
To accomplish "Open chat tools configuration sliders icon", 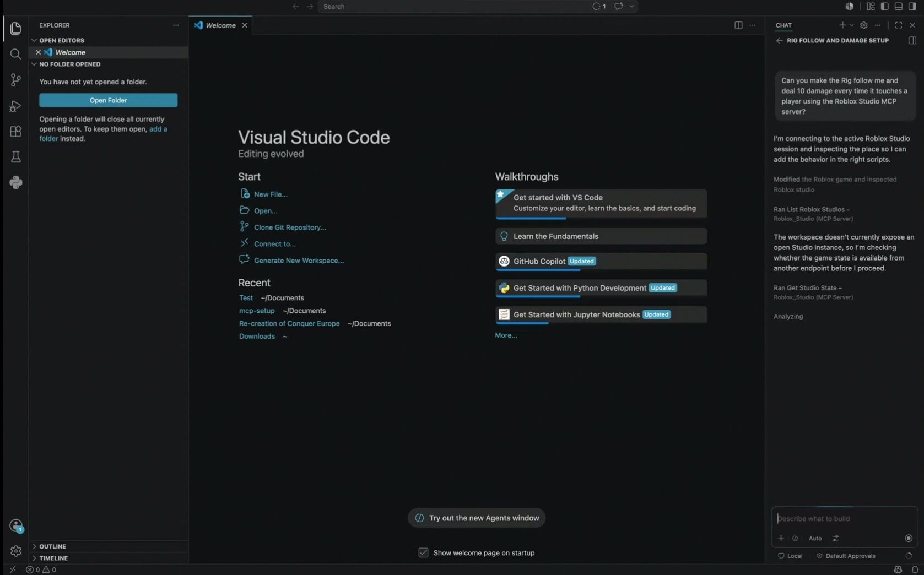I will point(836,538).
